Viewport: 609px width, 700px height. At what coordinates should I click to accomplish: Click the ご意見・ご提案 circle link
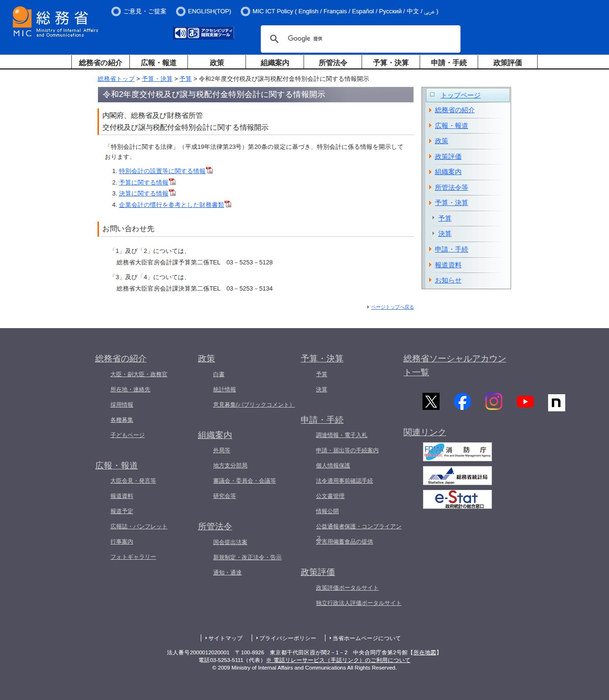click(139, 11)
